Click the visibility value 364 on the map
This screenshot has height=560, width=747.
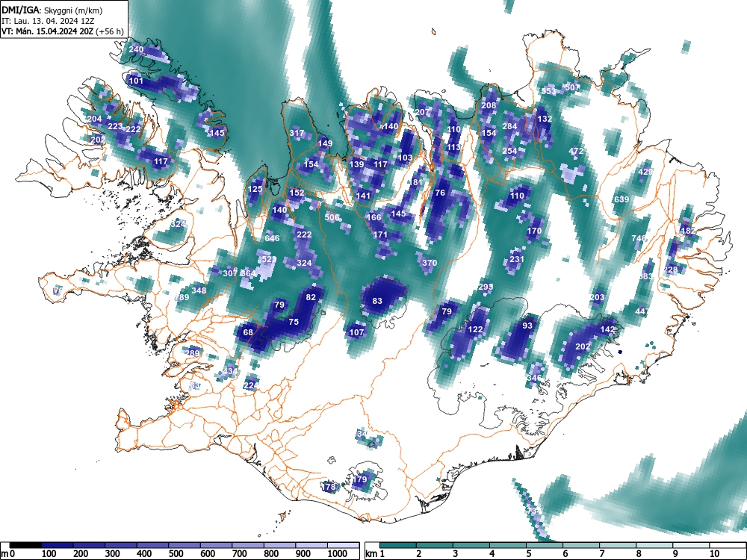pyautogui.click(x=248, y=273)
